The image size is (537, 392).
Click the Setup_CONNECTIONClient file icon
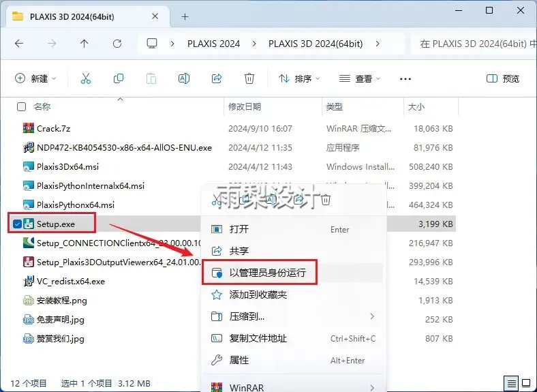[x=29, y=243]
